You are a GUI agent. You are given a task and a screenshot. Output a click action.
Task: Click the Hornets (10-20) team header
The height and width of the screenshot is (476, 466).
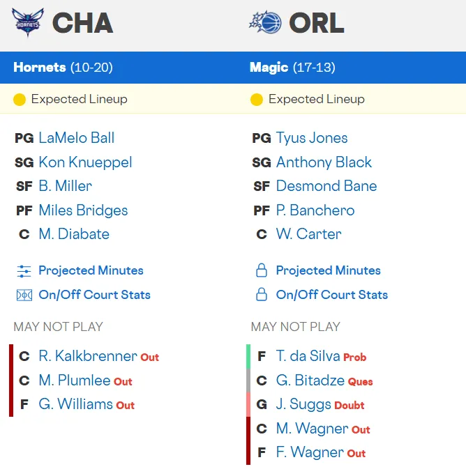click(63, 68)
